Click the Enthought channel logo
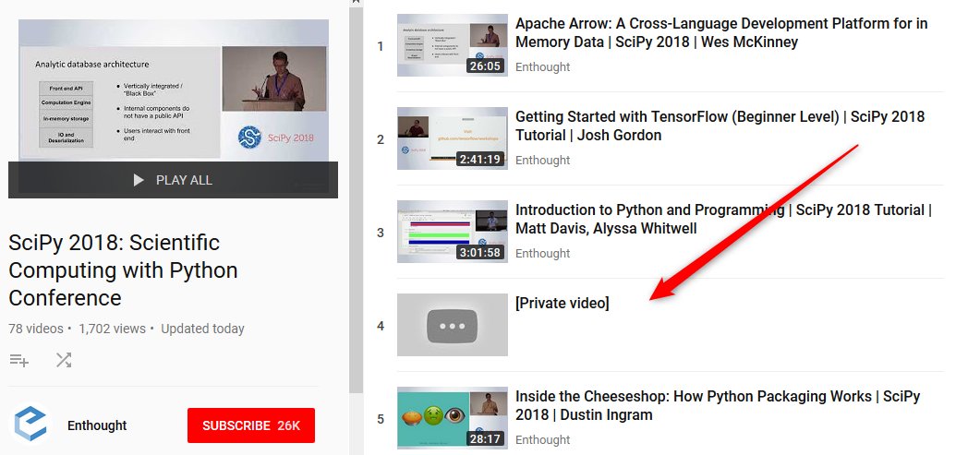Screen dimensions: 980x455 (x=30, y=425)
